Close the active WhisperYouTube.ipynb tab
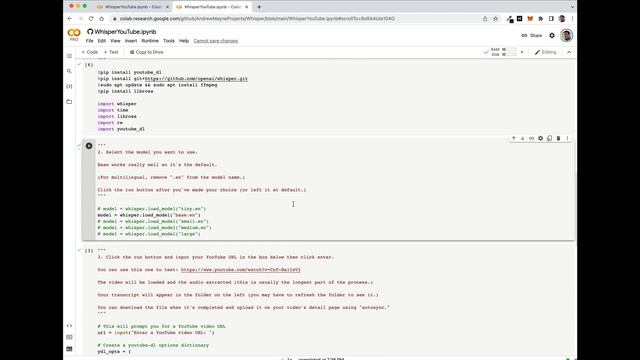This screenshot has height=360, width=640. [x=247, y=7]
